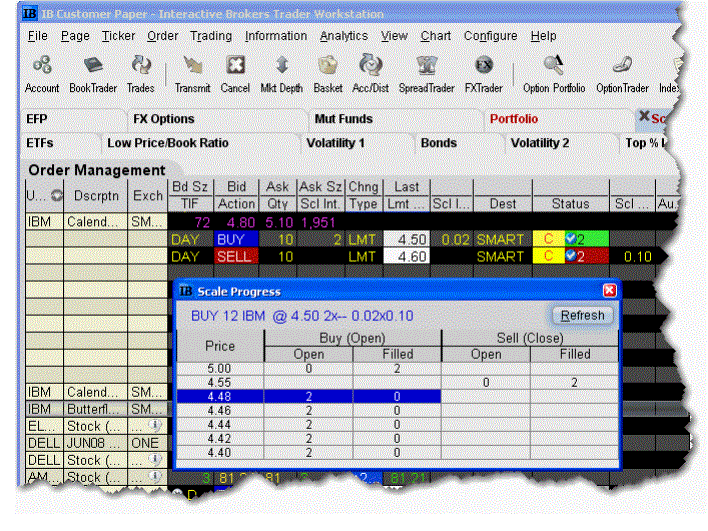Click the yellow C status cell on BUY order
Viewport: 708px width, 531px height.
coord(549,239)
